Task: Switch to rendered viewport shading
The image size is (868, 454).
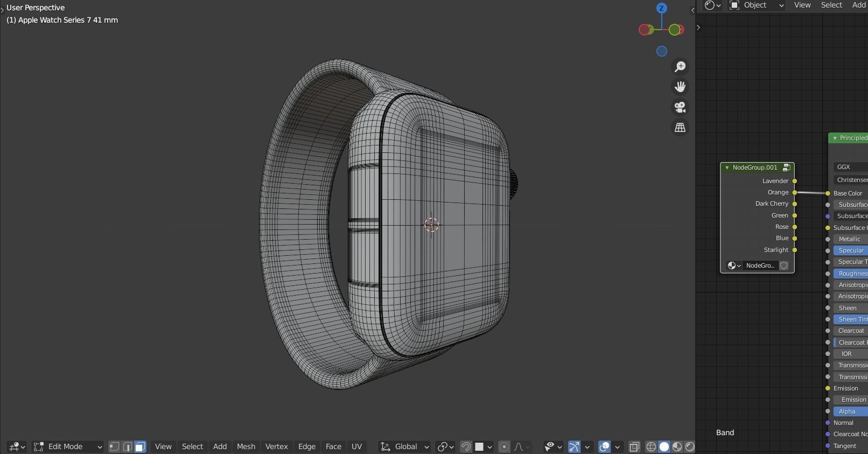Action: (690, 446)
